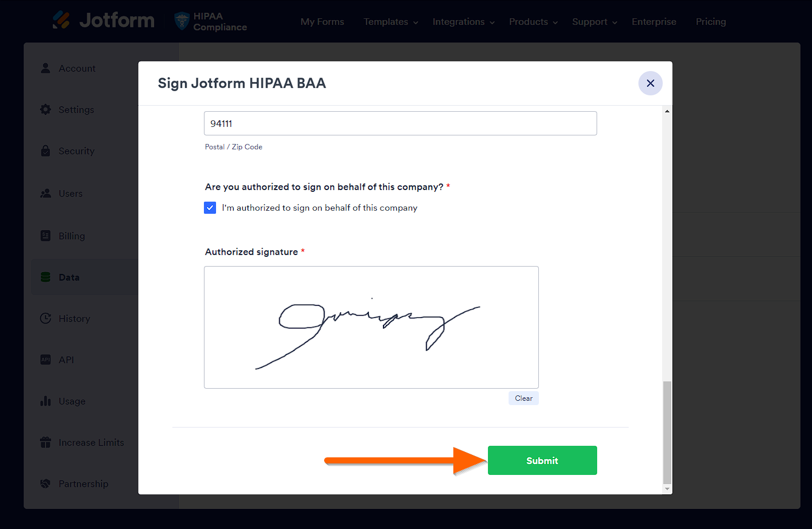The image size is (812, 529).
Task: Click the Settings gear icon in sidebar
Action: 46,109
